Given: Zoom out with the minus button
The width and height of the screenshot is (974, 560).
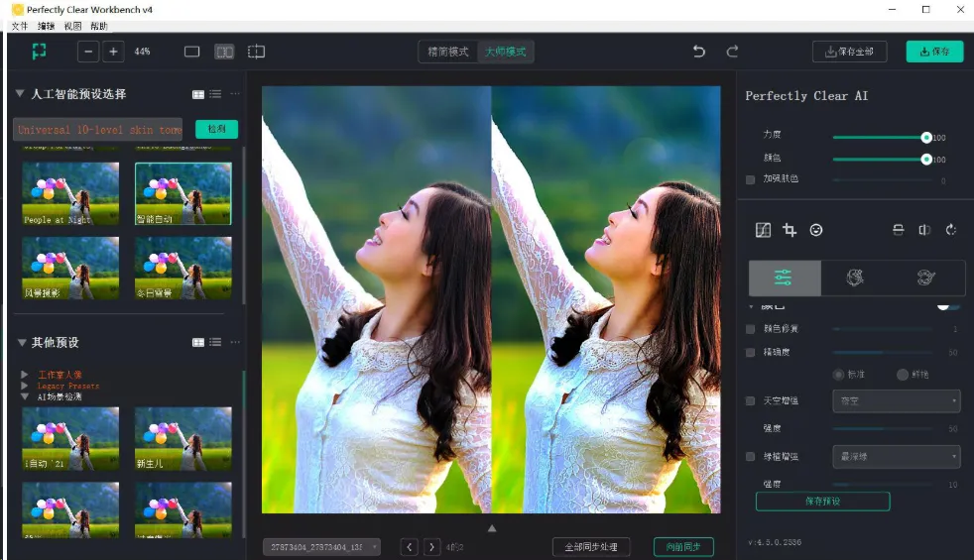Looking at the screenshot, I should (x=88, y=52).
